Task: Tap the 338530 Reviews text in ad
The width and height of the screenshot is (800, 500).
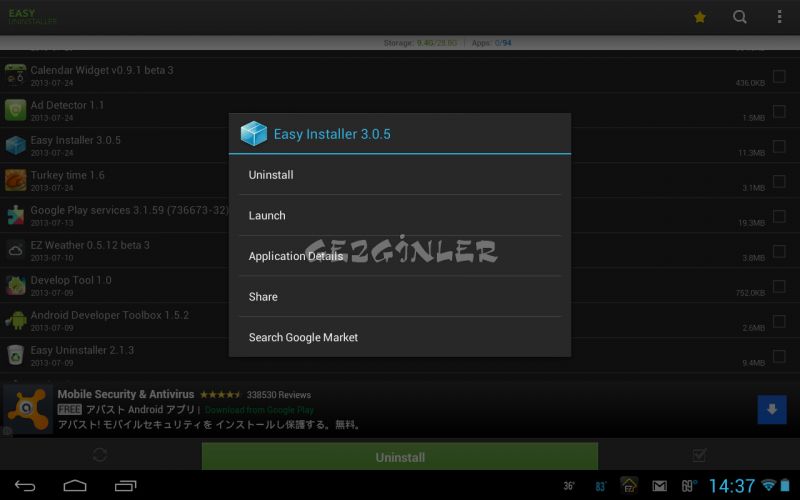Action: (x=279, y=395)
